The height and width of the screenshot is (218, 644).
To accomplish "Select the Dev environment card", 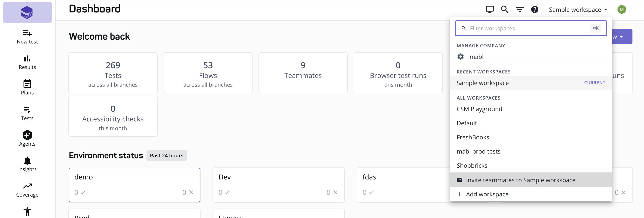I will coord(278,185).
